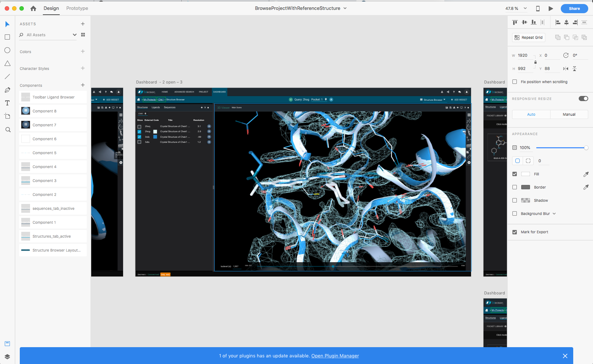Select Manual responsive resize mode
593x364 pixels.
569,114
